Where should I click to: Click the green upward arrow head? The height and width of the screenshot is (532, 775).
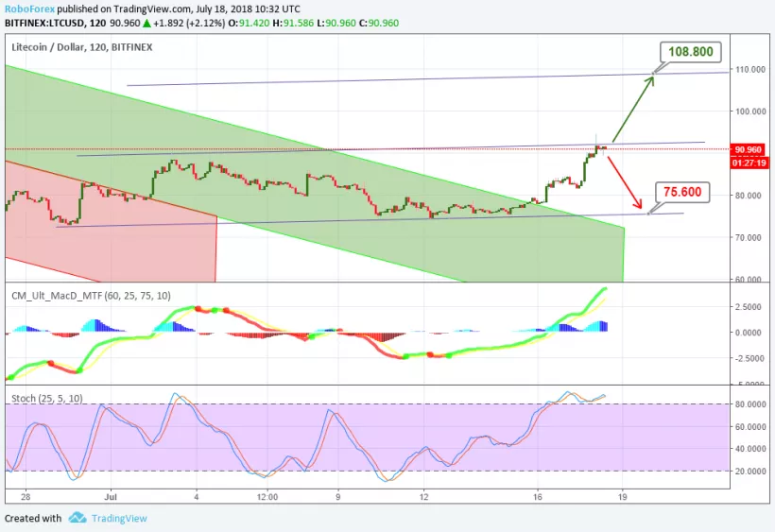pos(649,79)
